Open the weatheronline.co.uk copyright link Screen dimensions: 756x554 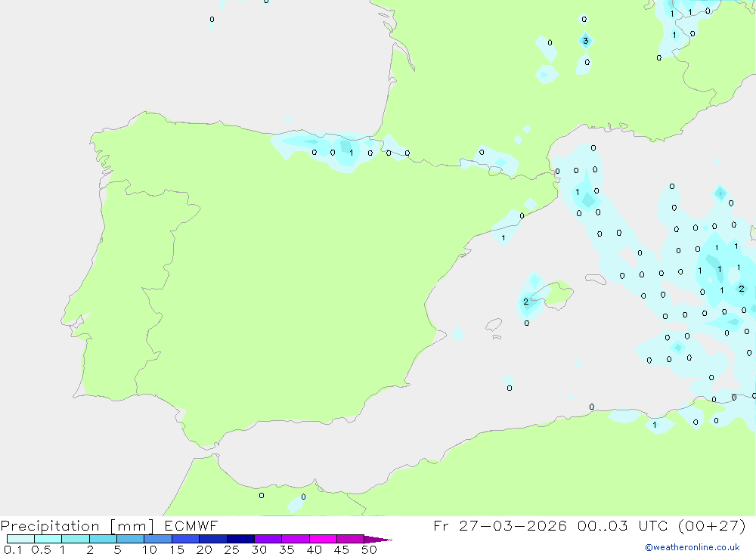click(x=692, y=547)
